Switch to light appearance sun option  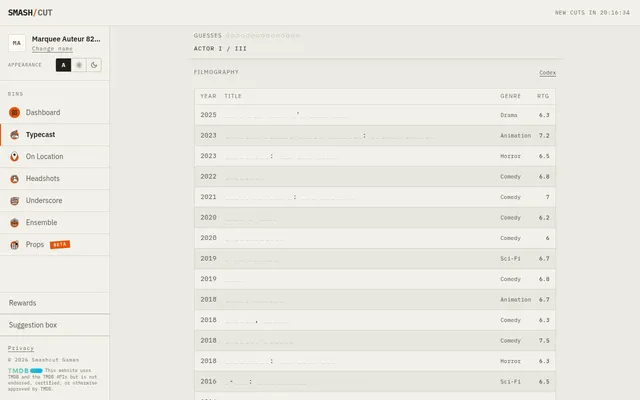79,65
